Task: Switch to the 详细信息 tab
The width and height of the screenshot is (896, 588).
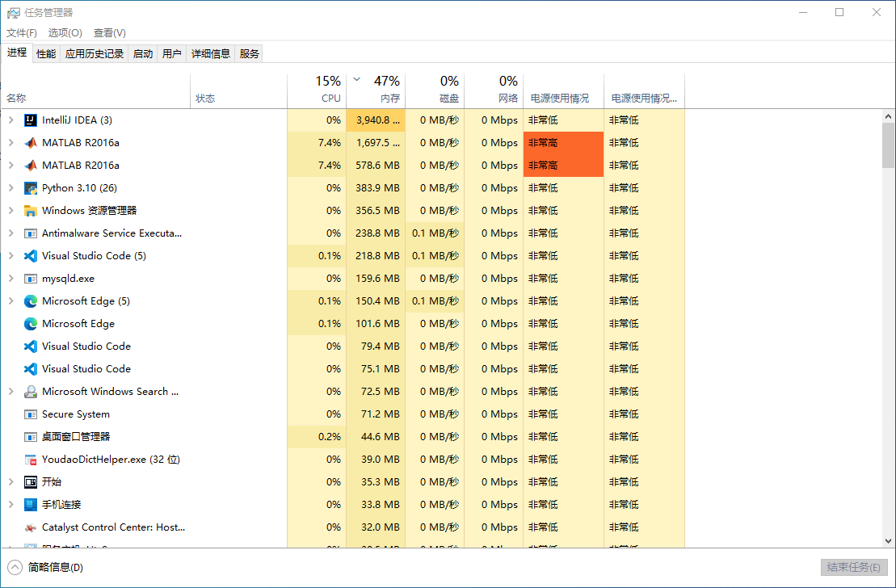Action: point(210,54)
